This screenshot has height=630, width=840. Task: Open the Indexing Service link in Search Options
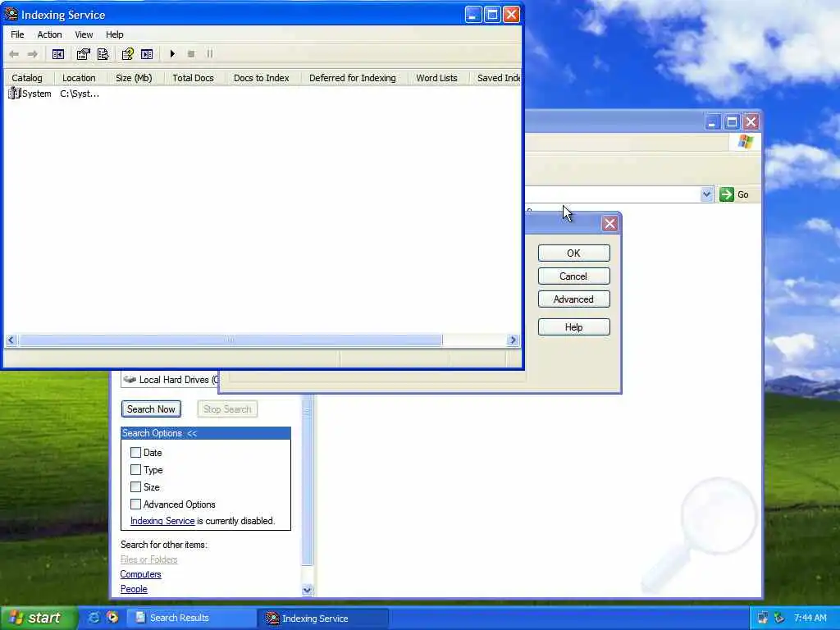[x=162, y=521]
